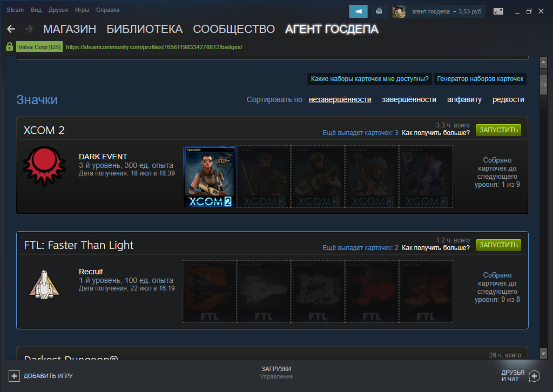The width and height of the screenshot is (553, 392).
Task: Go back with the left arrow
Action: [x=11, y=29]
